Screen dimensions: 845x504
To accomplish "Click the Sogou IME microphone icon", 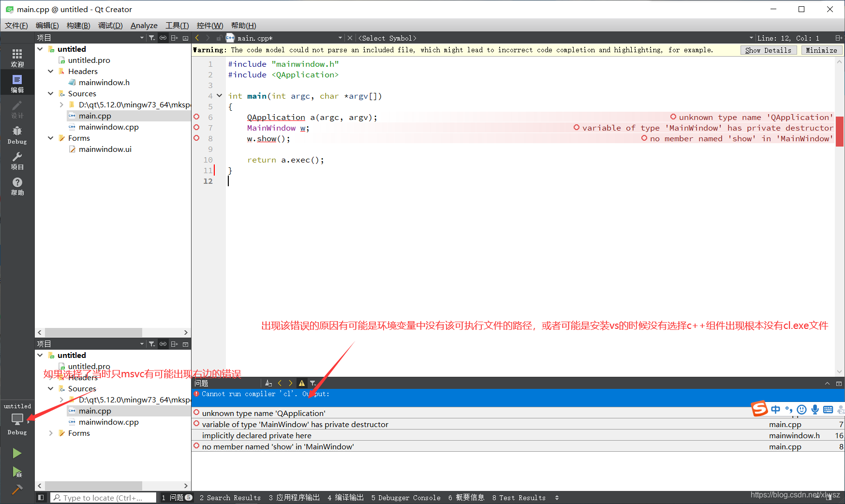I will 815,409.
